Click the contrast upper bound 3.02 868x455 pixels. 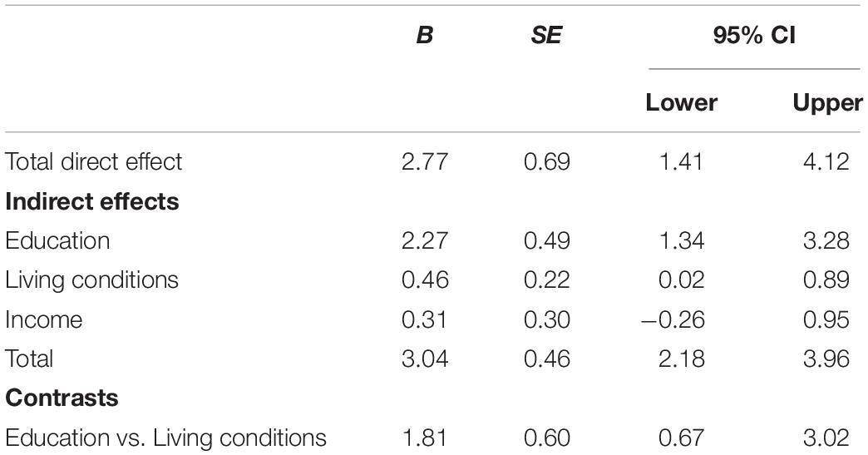[x=826, y=438]
